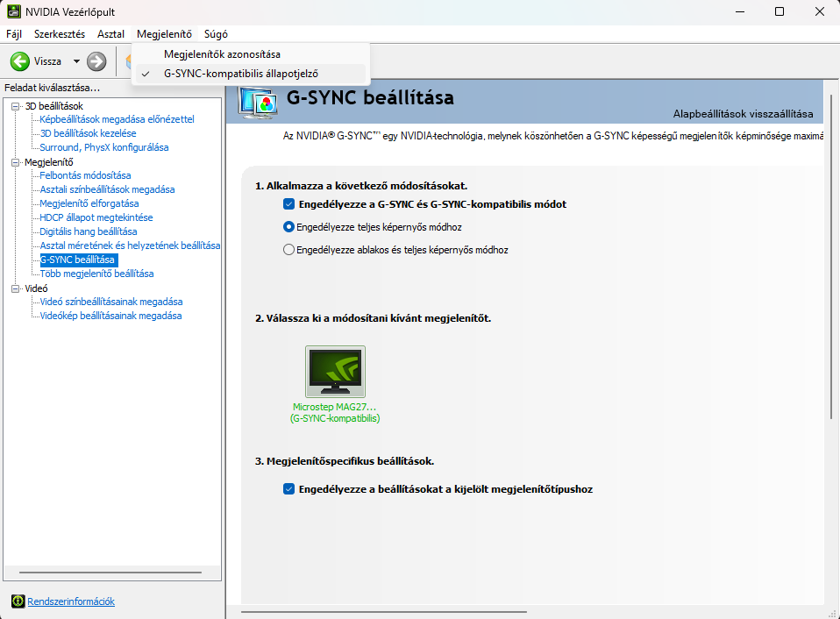840x619 pixels.
Task: Click the Videó category label
Action: 37,288
